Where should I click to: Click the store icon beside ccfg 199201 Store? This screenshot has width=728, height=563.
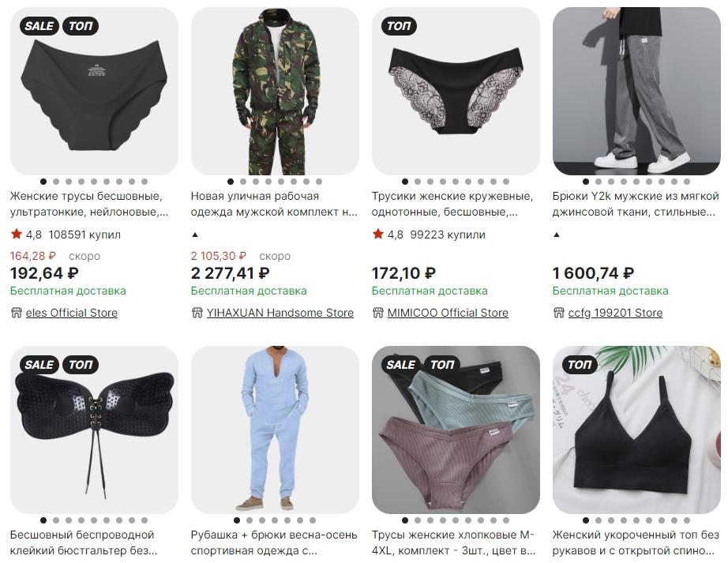coord(558,313)
